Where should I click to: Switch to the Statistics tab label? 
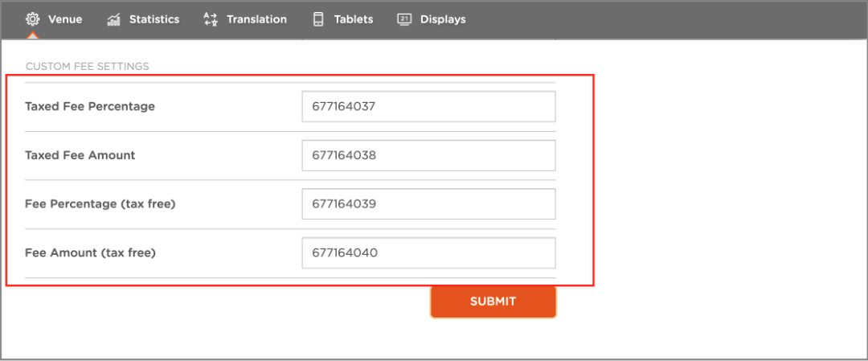154,19
